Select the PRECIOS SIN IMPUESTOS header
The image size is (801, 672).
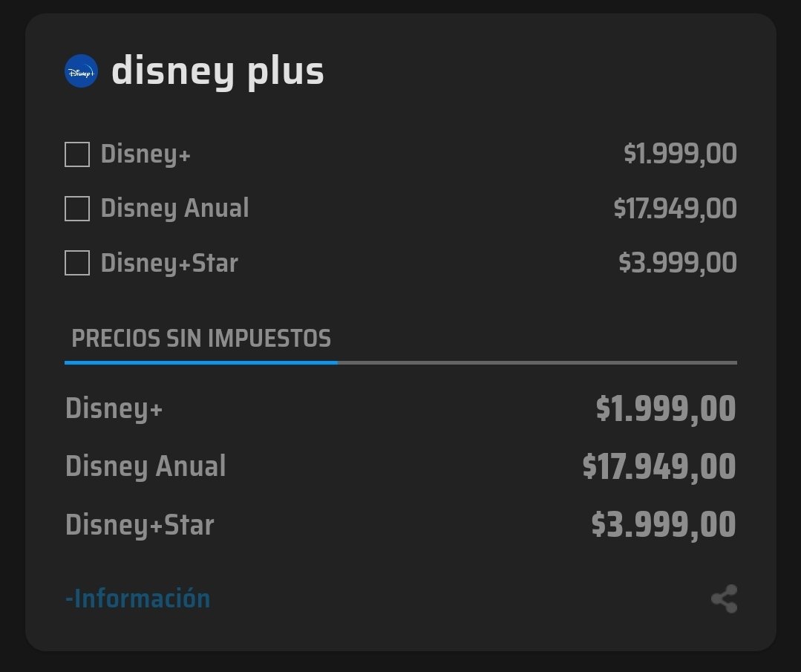tap(200, 339)
